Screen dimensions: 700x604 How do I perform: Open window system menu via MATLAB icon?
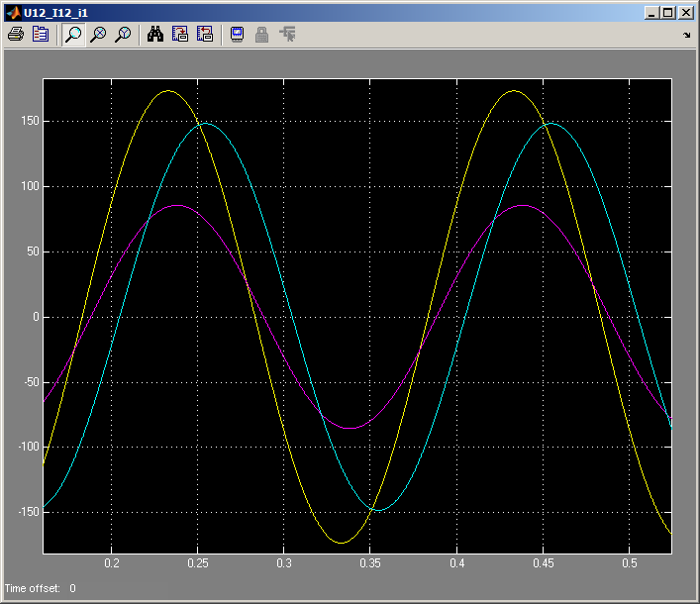click(12, 12)
